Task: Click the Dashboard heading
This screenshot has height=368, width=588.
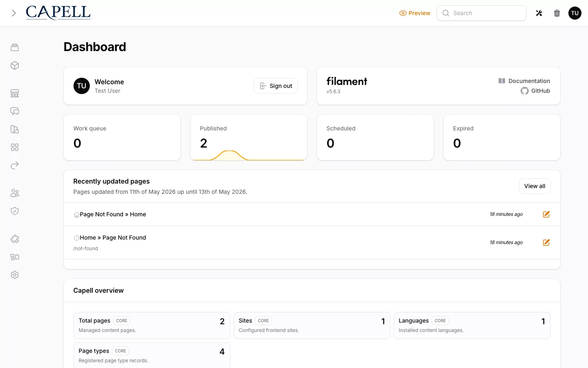Action: pos(95,47)
